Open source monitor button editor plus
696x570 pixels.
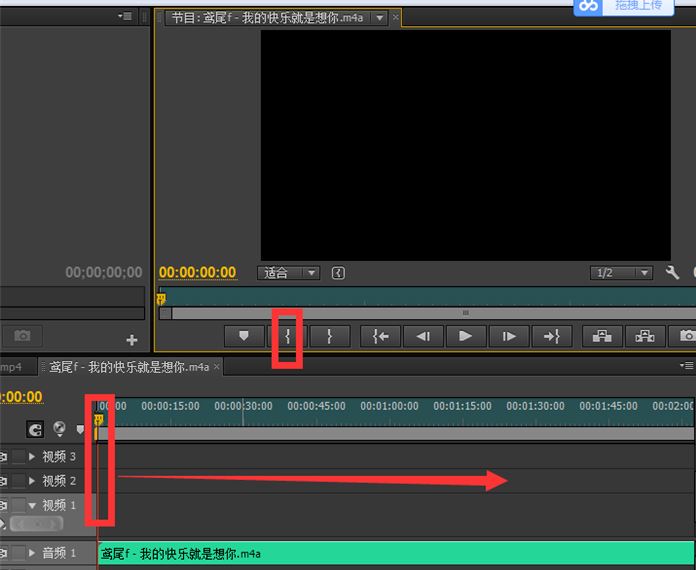pos(132,340)
